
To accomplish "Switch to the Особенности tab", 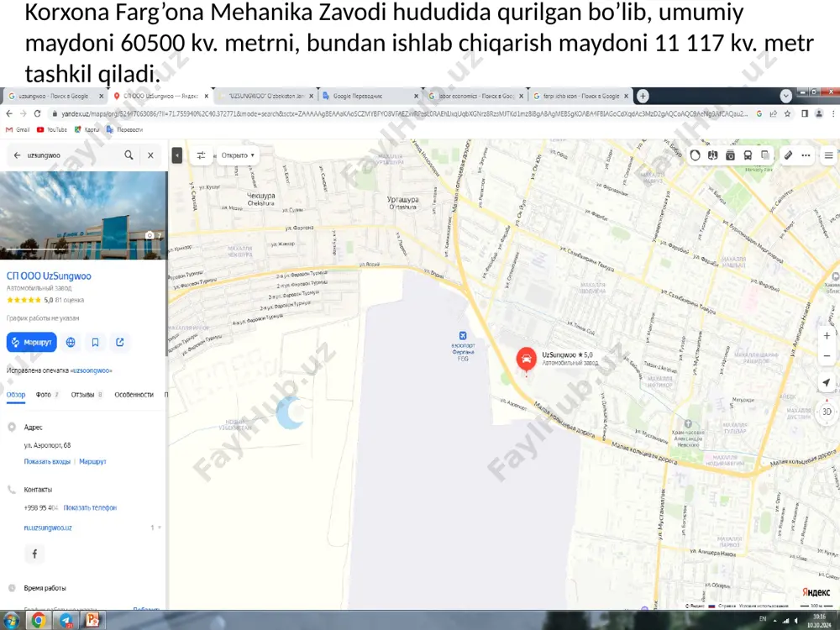I will pos(134,395).
